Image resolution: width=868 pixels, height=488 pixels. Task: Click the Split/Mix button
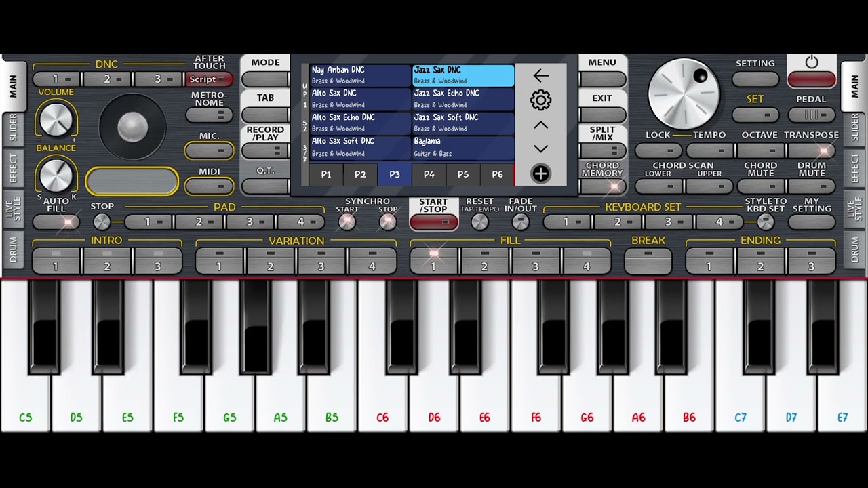[x=602, y=150]
